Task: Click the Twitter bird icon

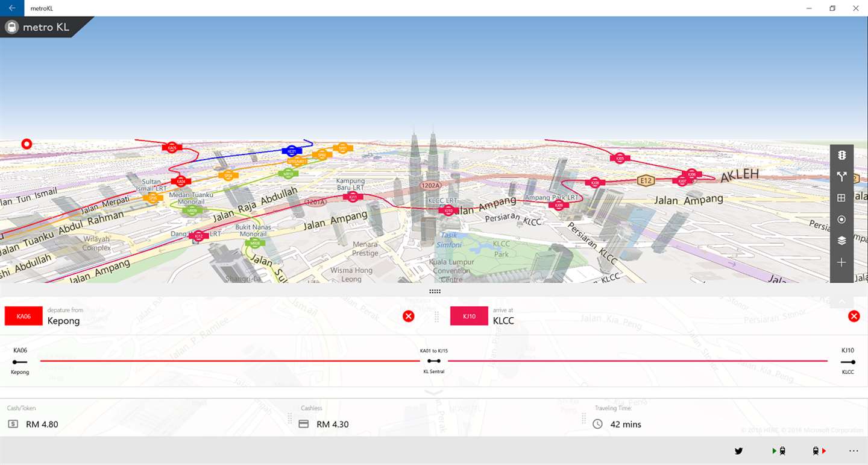Action: pos(739,451)
